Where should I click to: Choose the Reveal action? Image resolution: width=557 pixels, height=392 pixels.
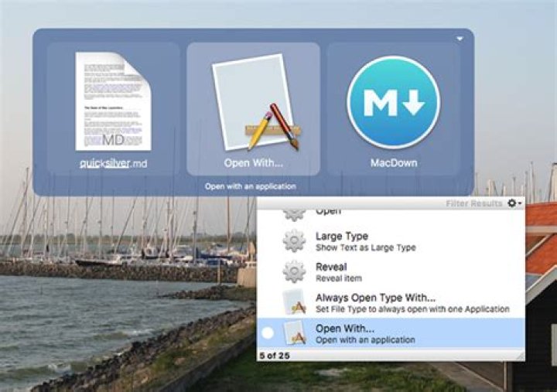click(x=391, y=272)
